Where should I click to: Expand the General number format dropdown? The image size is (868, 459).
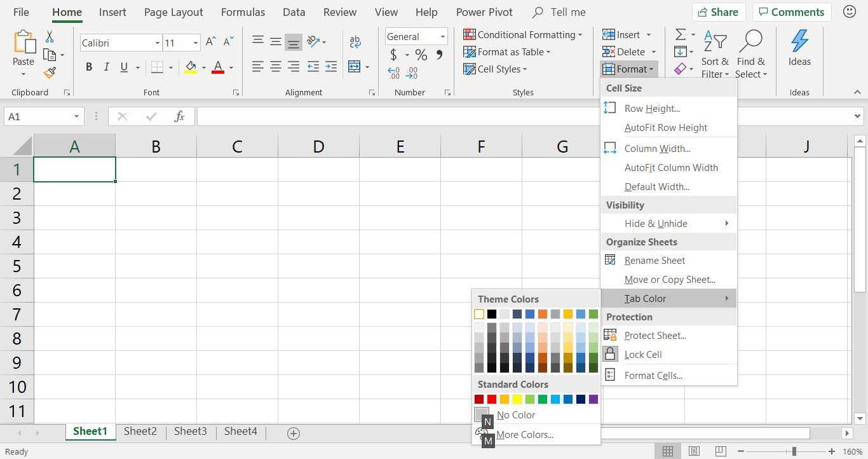[442, 37]
